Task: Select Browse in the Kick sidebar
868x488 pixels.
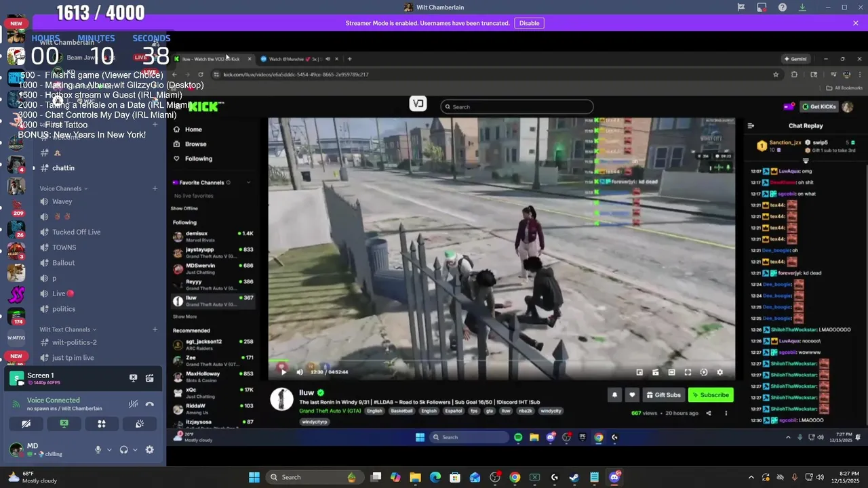Action: click(x=190, y=144)
